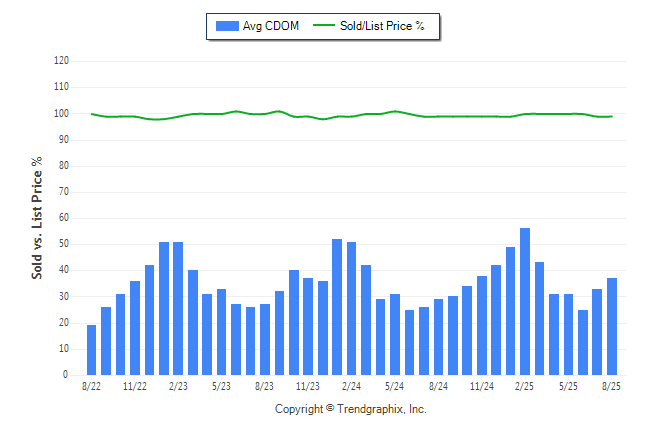Select the Avg CDOM legend label
This screenshot has height=434, width=646.
(x=271, y=26)
